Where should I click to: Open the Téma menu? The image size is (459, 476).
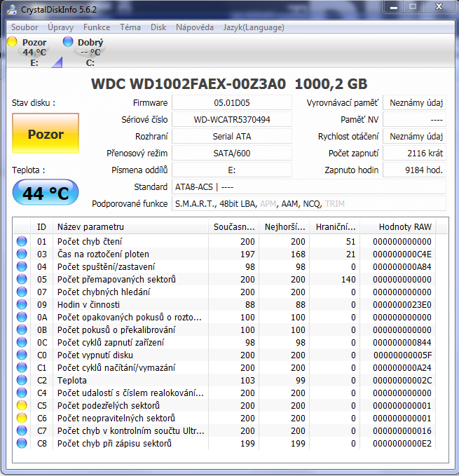130,27
